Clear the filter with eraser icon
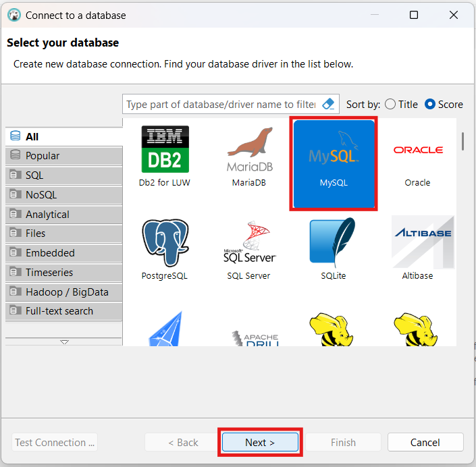The image size is (476, 467). 328,104
